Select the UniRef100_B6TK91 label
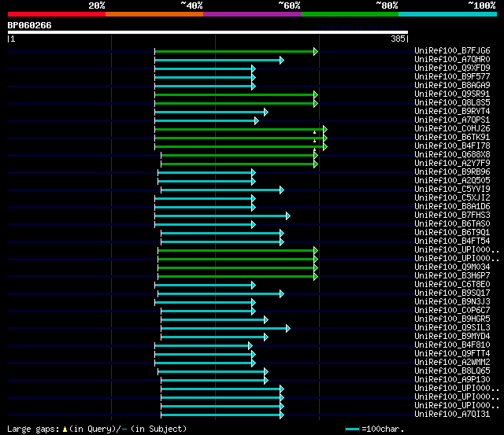 tap(452, 138)
